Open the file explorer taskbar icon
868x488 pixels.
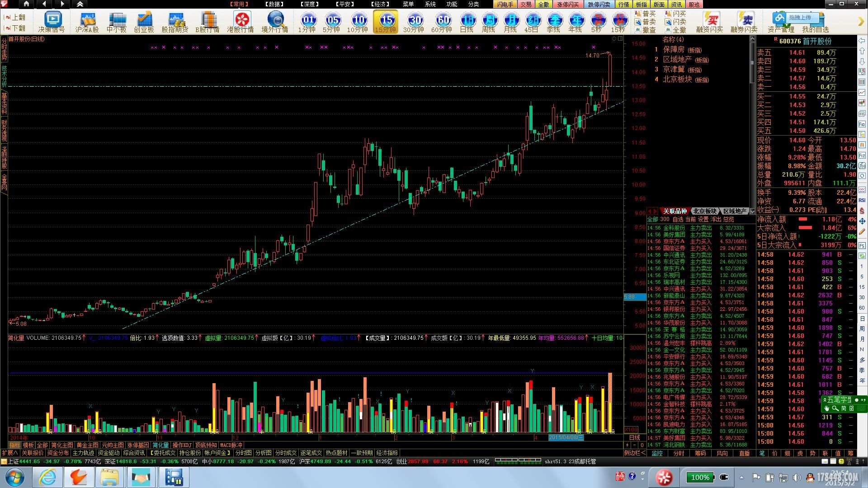point(109,477)
